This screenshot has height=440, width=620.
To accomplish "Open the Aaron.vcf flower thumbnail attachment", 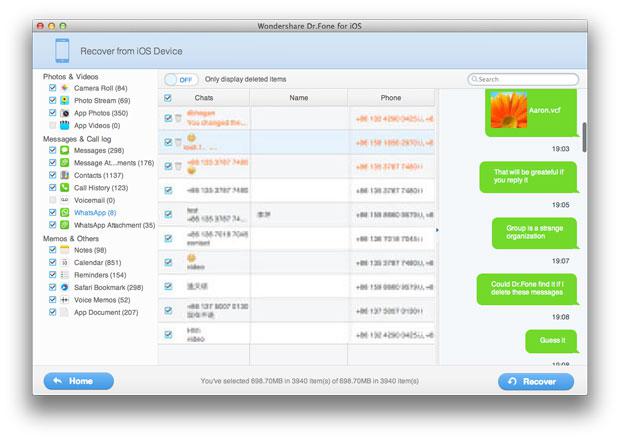I will click(509, 110).
